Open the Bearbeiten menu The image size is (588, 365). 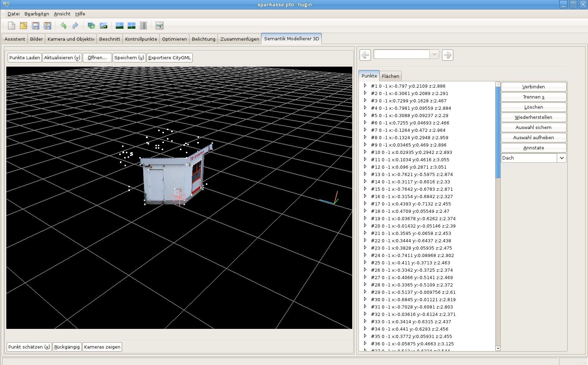tap(36, 14)
